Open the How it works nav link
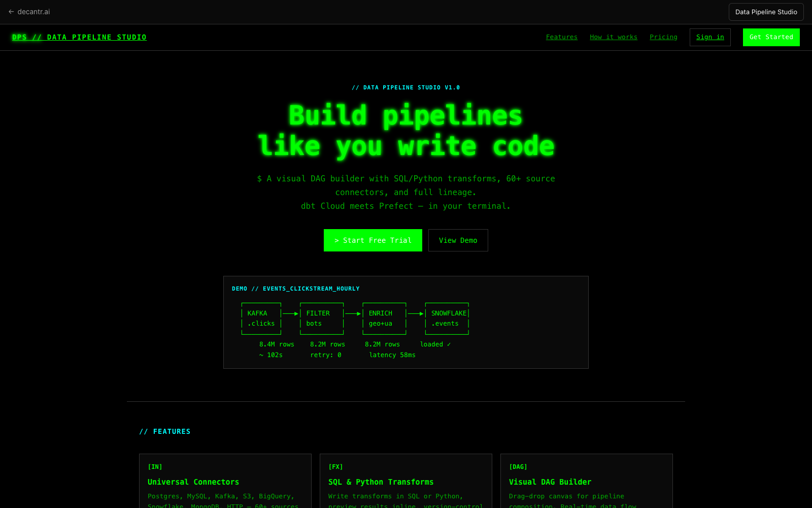812x508 pixels. pyautogui.click(x=613, y=37)
